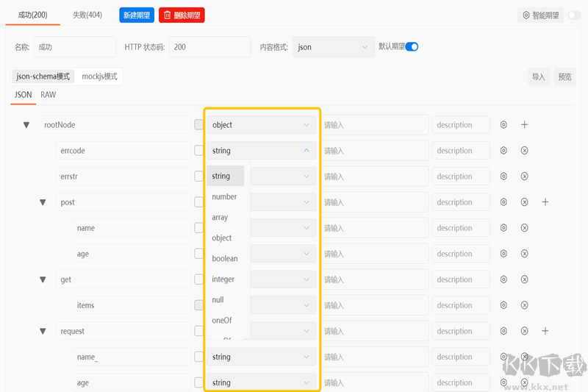588x392 pixels.
Task: Collapse the request node triangle
Action: (x=43, y=331)
